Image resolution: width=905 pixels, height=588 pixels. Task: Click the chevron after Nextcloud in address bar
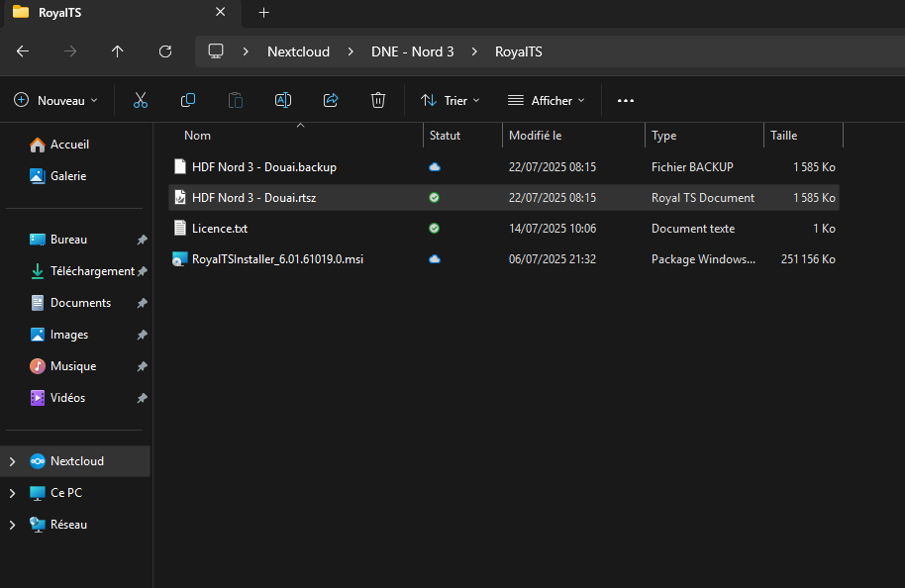(351, 51)
